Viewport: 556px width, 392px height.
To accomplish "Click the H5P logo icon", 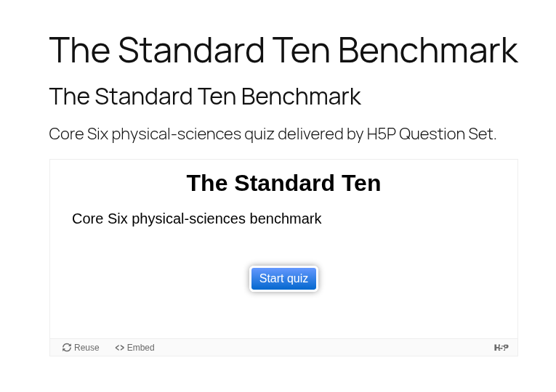I will pos(501,348).
